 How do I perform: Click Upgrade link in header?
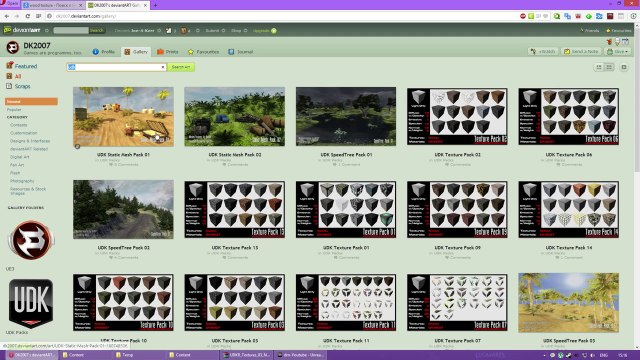[264, 31]
